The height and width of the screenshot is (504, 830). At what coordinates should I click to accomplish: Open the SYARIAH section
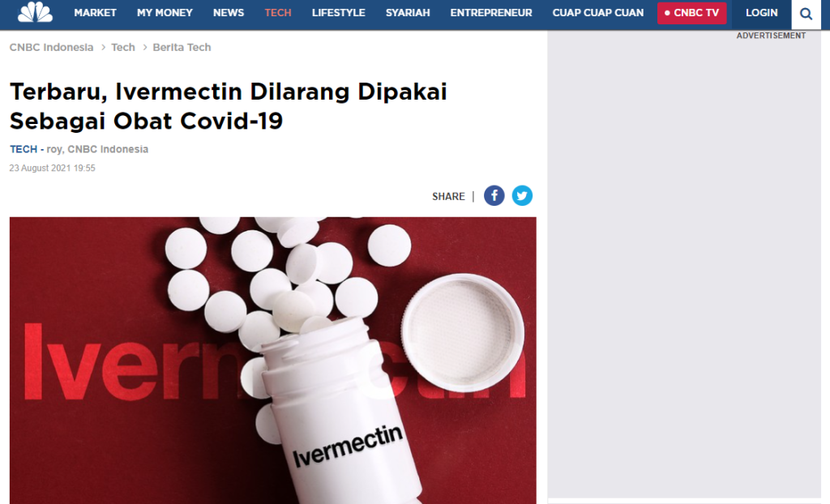point(408,13)
